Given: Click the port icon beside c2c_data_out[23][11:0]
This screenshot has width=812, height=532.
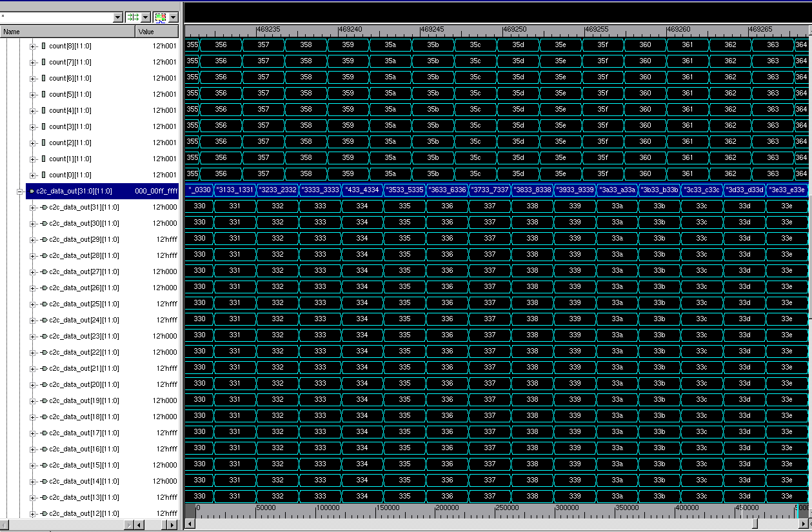Looking at the screenshot, I should (45, 336).
